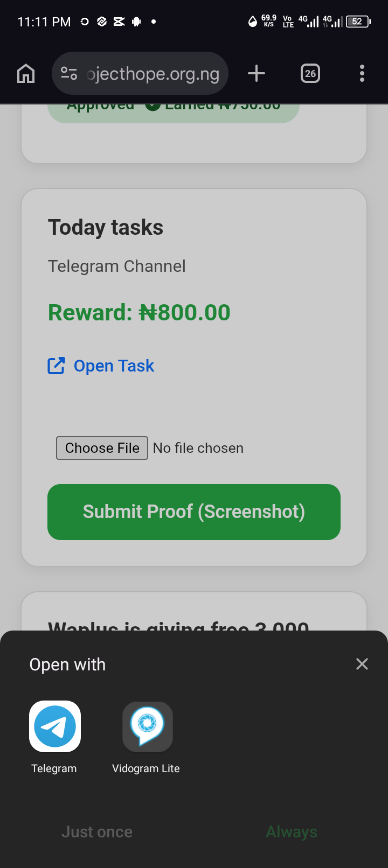Dismiss the Open with sheet
388x868 pixels.
tap(362, 664)
